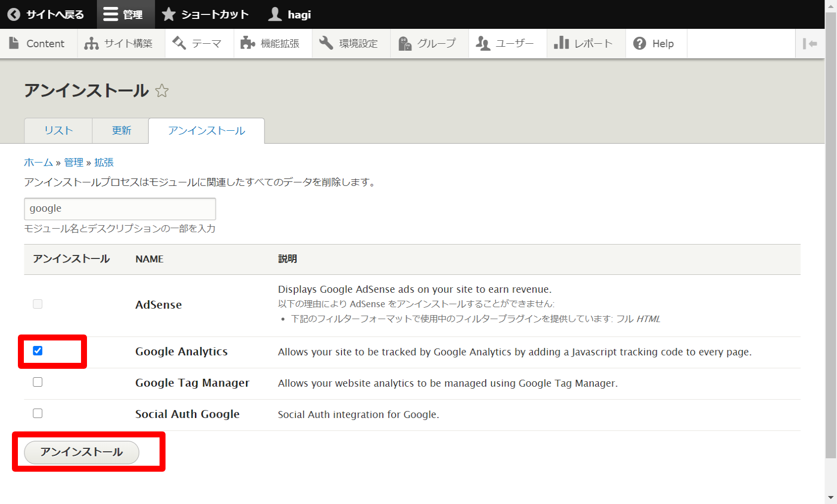
Task: Click the Google Analytics module name
Action: tap(181, 352)
